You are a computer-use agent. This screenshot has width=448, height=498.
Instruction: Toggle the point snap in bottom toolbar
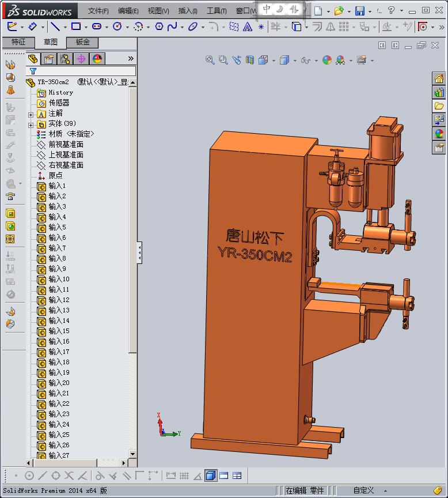tap(16, 476)
